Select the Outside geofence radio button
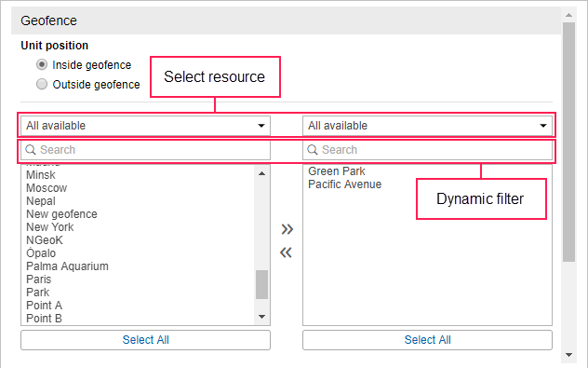Image resolution: width=588 pixels, height=368 pixels. coord(42,84)
